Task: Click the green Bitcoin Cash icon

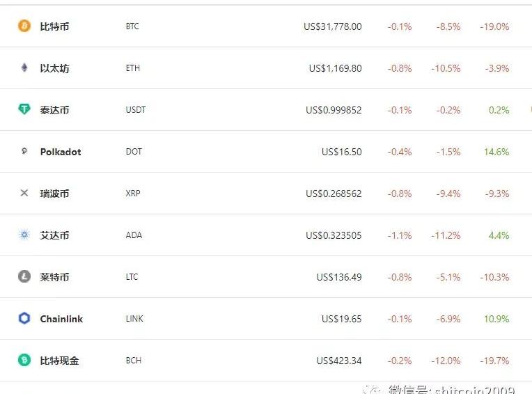Action: [x=24, y=361]
